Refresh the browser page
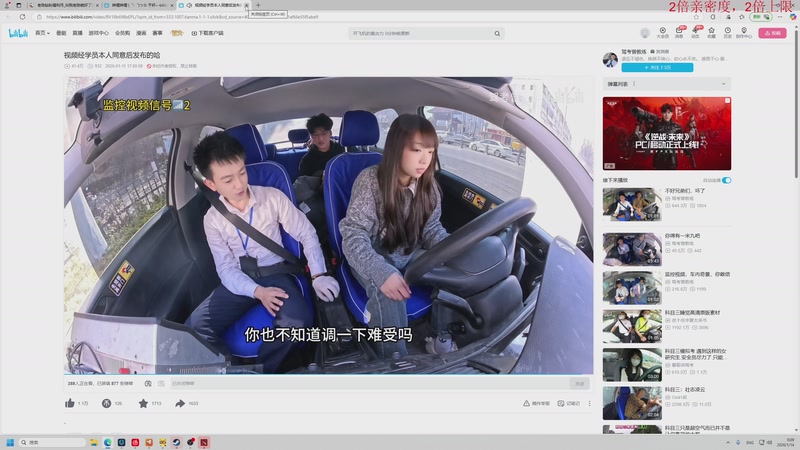This screenshot has height=450, width=800. (x=22, y=17)
